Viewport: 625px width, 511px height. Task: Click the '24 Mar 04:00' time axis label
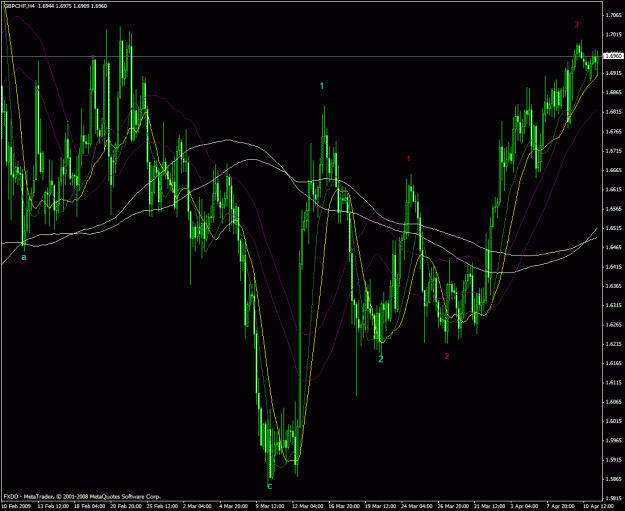pos(416,506)
